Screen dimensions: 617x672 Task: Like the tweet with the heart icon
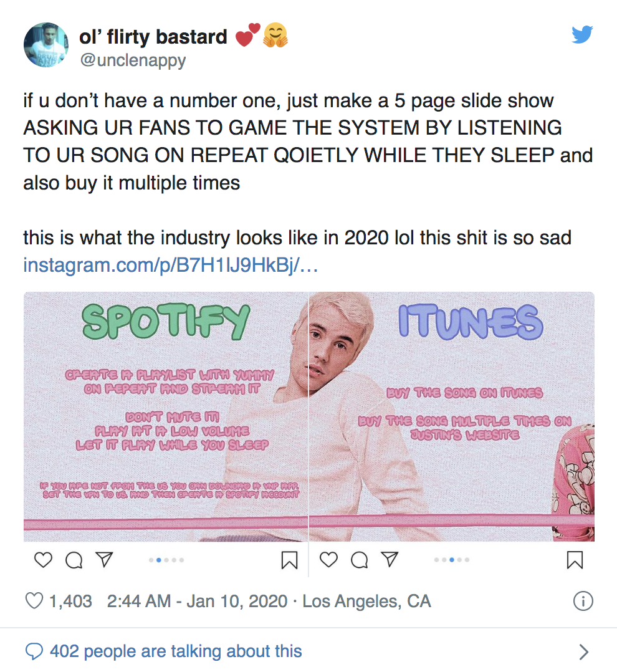tap(33, 602)
